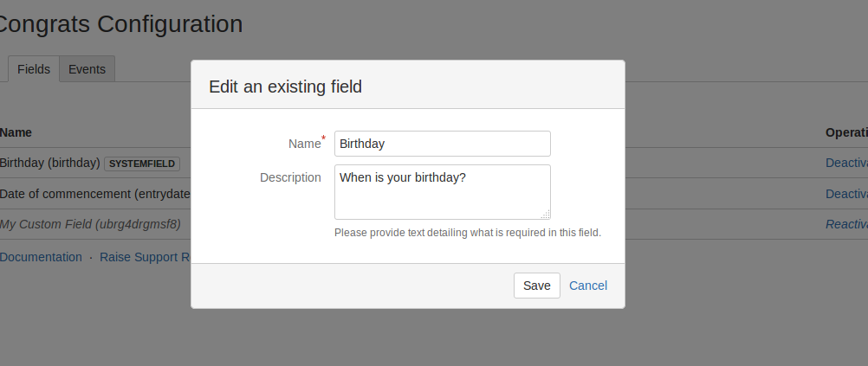Switch to the Fields tab
This screenshot has height=366, width=868.
pyautogui.click(x=33, y=69)
